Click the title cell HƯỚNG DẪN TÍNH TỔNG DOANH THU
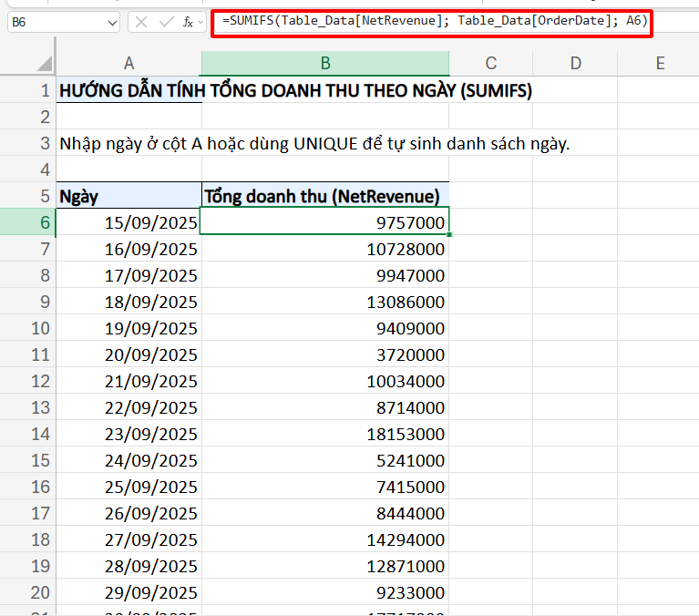The width and height of the screenshot is (699, 616). 128,90
